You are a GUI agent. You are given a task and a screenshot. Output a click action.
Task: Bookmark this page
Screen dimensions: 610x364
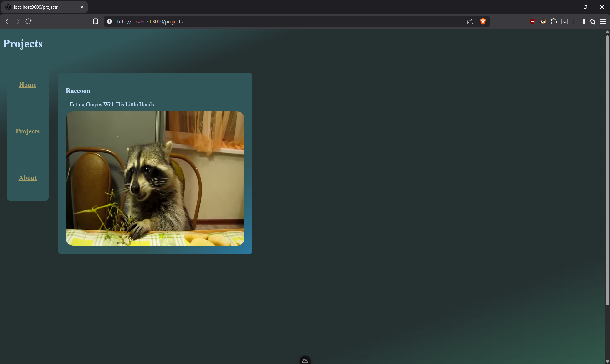click(95, 22)
